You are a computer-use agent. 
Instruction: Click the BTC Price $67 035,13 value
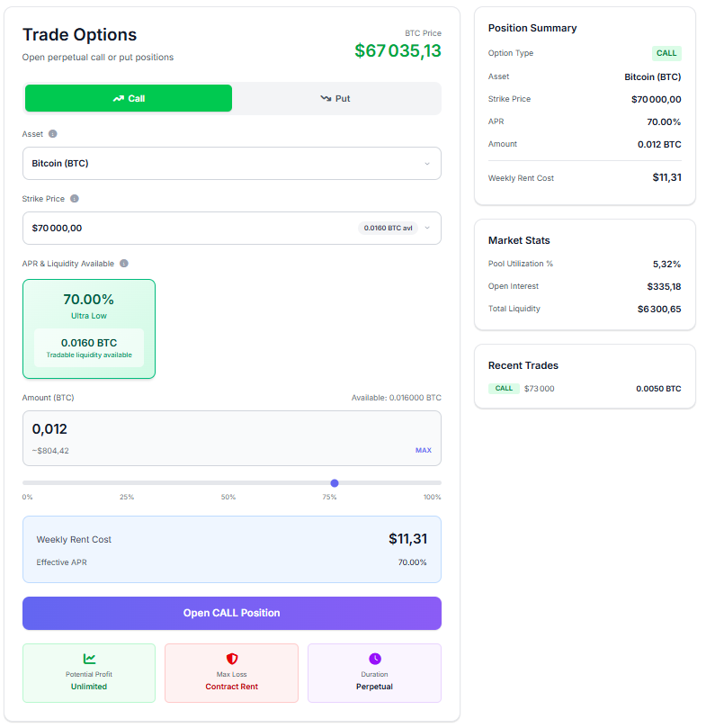pos(398,50)
